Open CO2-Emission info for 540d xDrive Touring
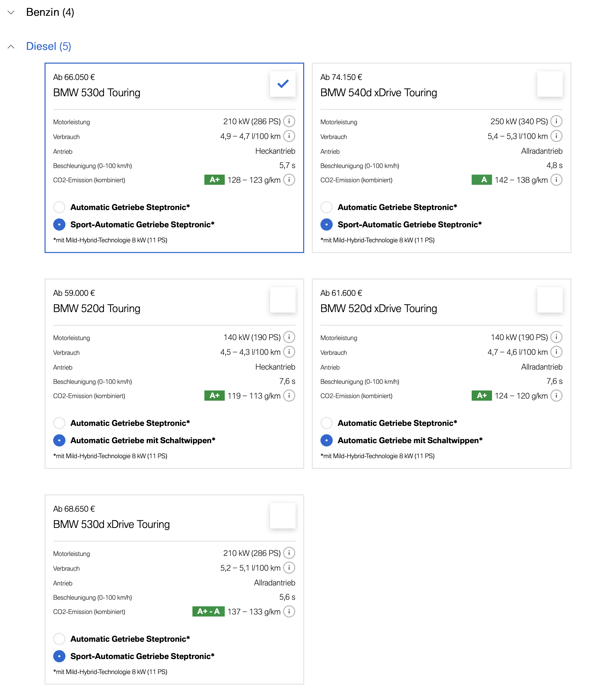 coord(556,180)
